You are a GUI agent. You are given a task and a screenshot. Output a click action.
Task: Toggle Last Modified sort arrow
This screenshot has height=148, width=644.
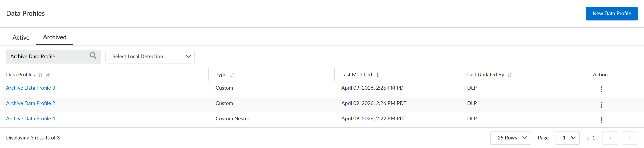pyautogui.click(x=378, y=75)
